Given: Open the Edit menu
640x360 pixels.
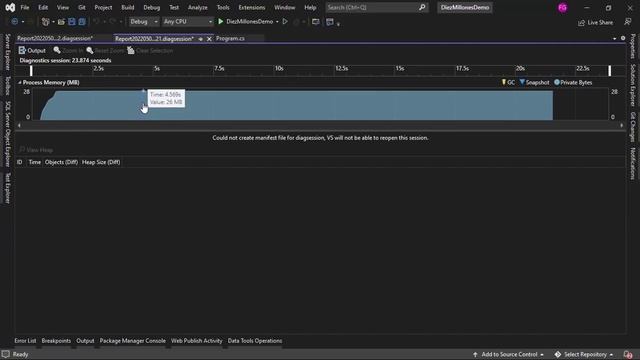Looking at the screenshot, I should (43, 7).
